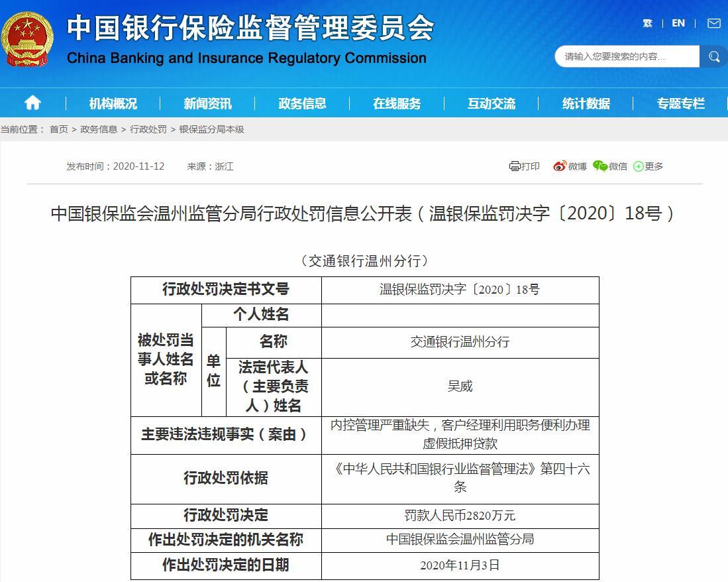Select table cell 交通银行温州分行

click(460, 343)
